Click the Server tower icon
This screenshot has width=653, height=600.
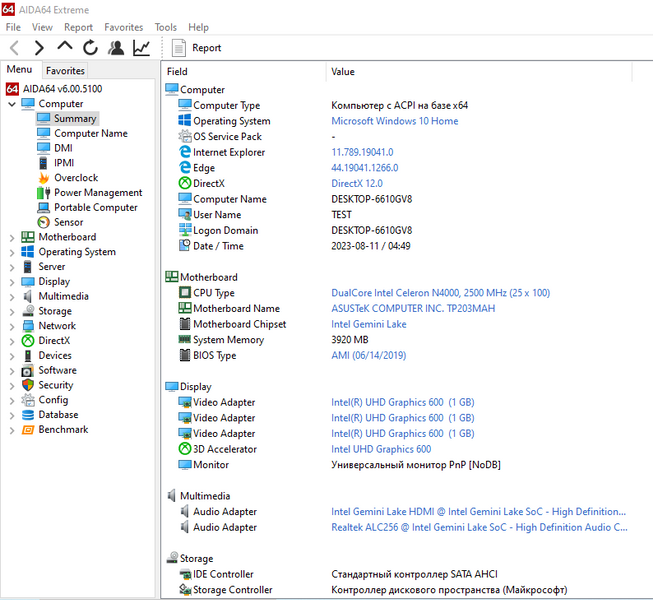(28, 266)
